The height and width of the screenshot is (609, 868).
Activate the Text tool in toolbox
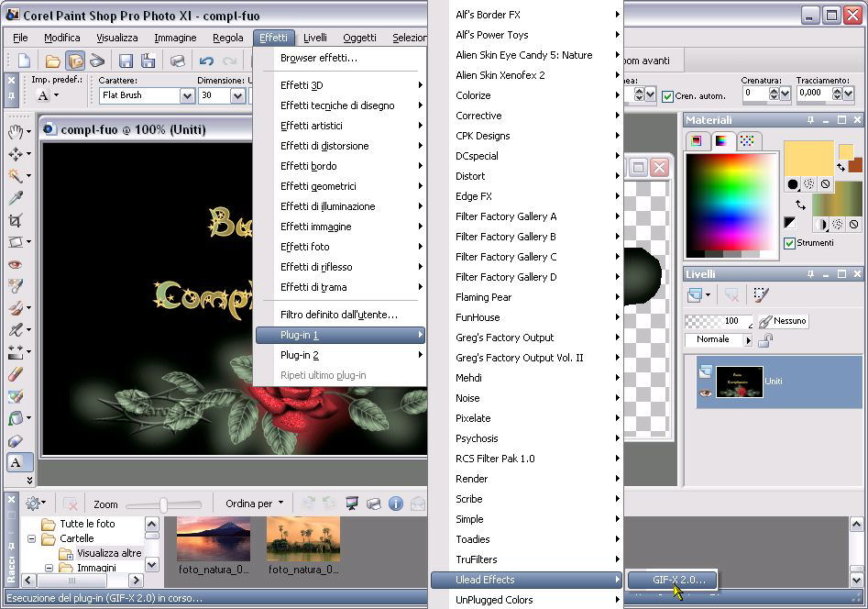pyautogui.click(x=16, y=462)
